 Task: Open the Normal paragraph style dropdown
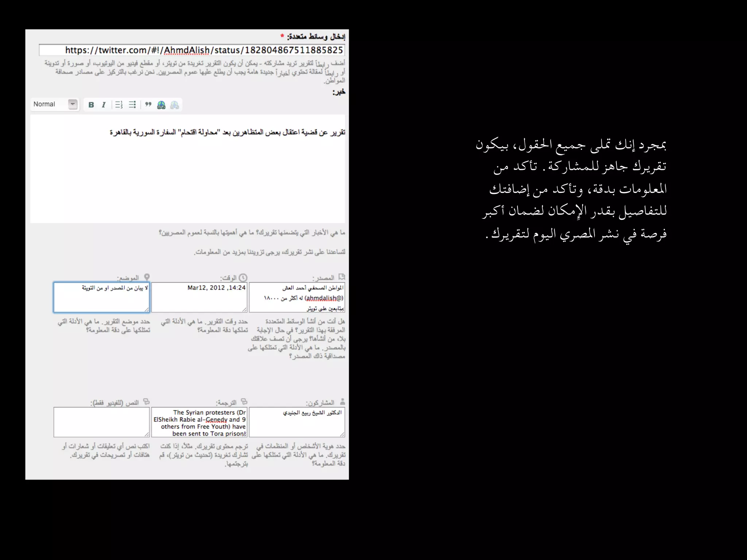pyautogui.click(x=55, y=104)
